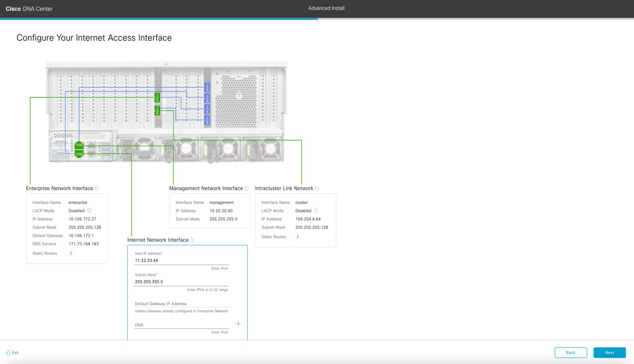Select the Enterprise Network Interface card
Image resolution: width=634 pixels, height=364 pixels.
click(x=67, y=228)
